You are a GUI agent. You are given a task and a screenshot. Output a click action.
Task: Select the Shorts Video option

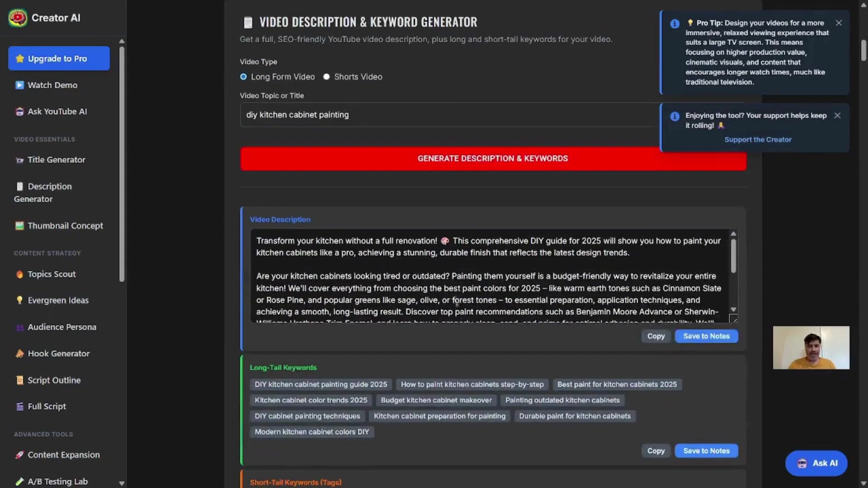326,77
